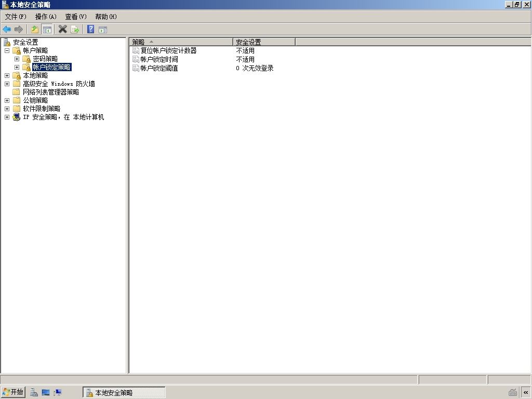Expand hidden tray icons chevron
Viewport: 532px width, 399px height.
[x=526, y=393]
